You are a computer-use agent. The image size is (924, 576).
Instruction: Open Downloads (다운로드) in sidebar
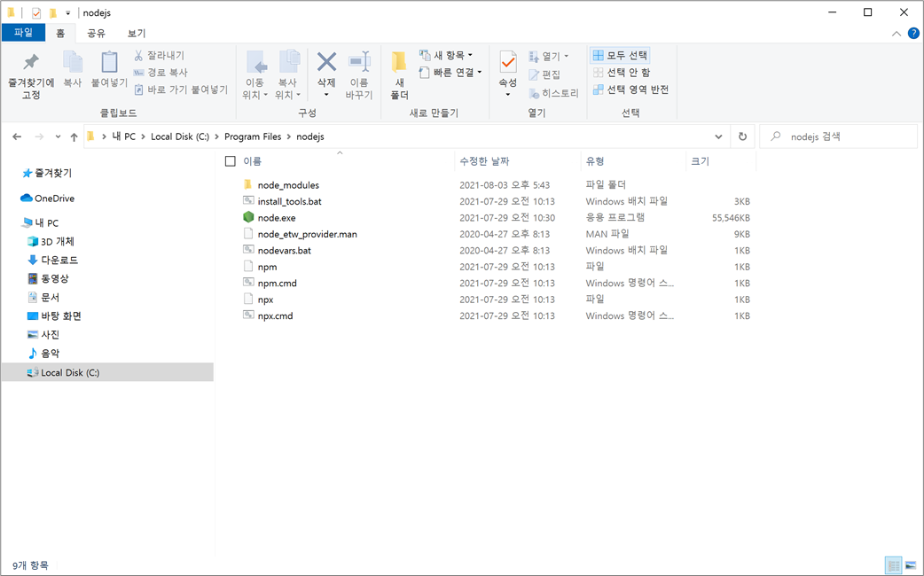53,261
